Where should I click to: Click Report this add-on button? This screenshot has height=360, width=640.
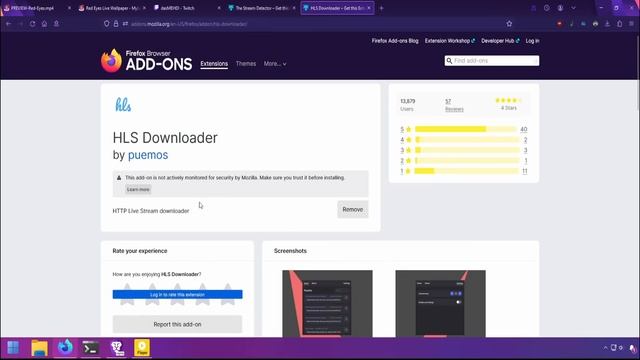177,324
